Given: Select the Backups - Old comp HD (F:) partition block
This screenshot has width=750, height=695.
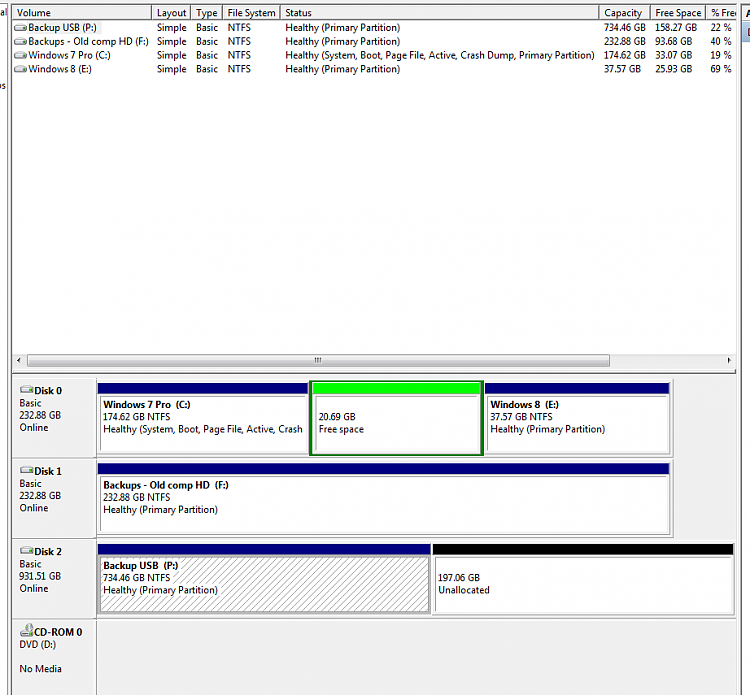Looking at the screenshot, I should click(x=384, y=498).
